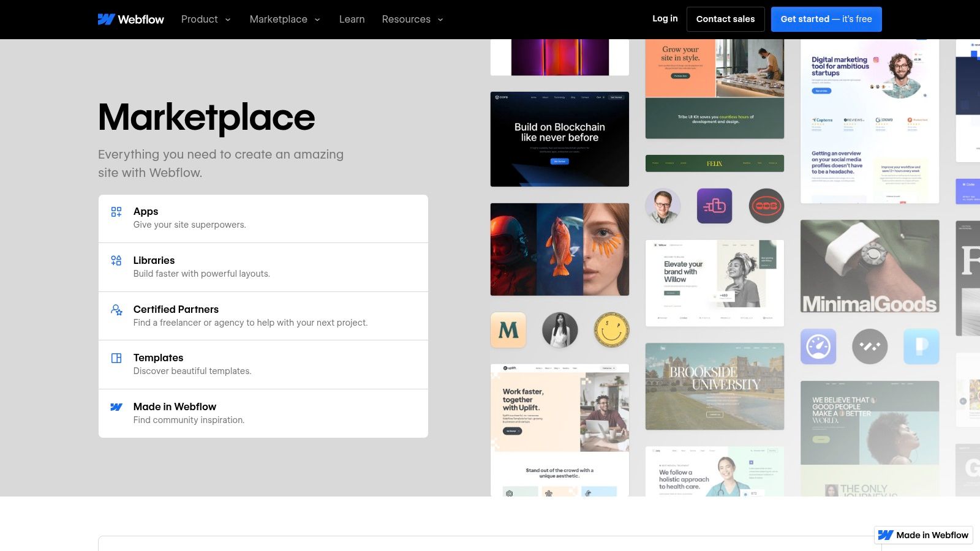The height and width of the screenshot is (551, 980).
Task: Open the Libraries category link
Action: point(263,267)
